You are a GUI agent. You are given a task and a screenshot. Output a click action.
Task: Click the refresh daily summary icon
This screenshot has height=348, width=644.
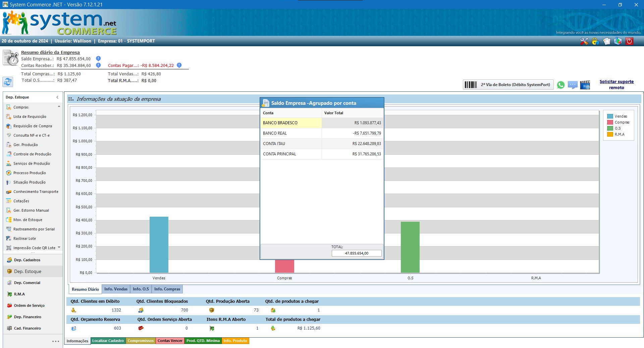point(8,81)
